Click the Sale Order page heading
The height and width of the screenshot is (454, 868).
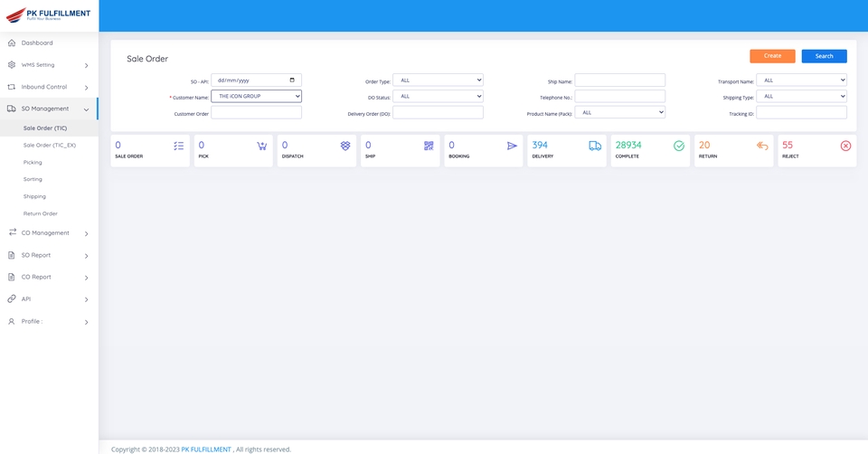point(147,59)
